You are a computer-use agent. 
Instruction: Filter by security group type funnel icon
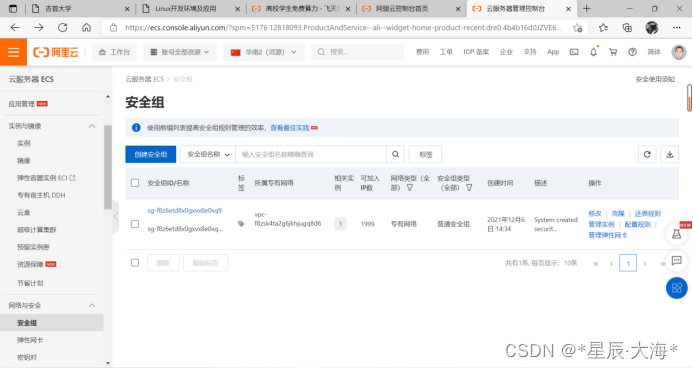(x=469, y=188)
